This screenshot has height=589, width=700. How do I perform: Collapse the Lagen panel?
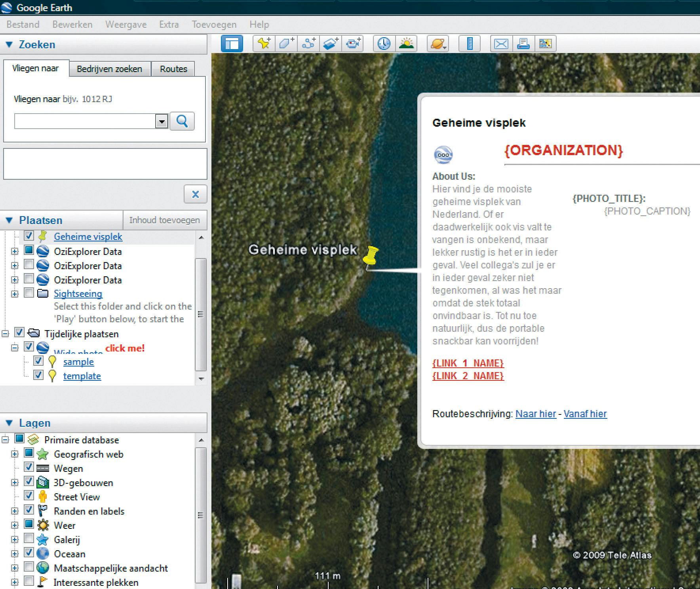tap(9, 423)
